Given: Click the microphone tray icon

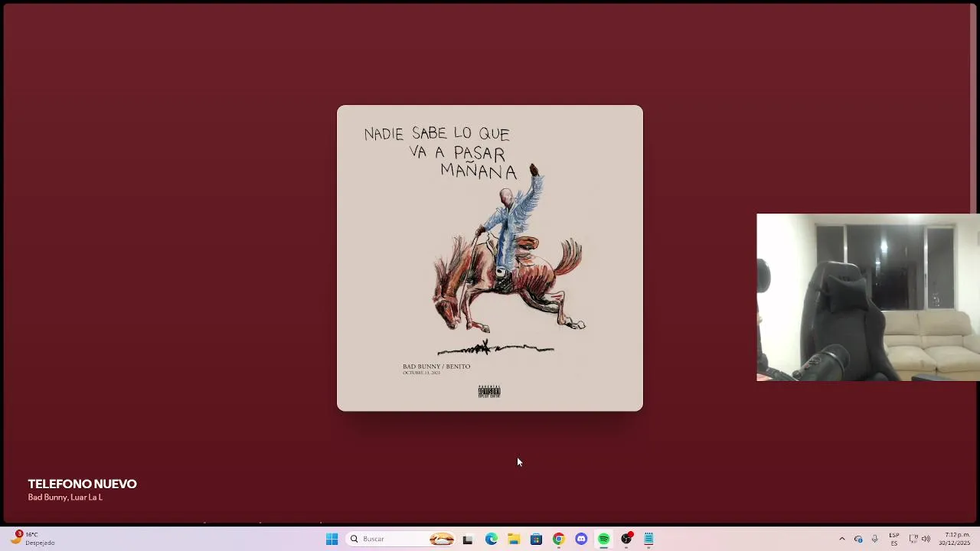Looking at the screenshot, I should coord(874,539).
